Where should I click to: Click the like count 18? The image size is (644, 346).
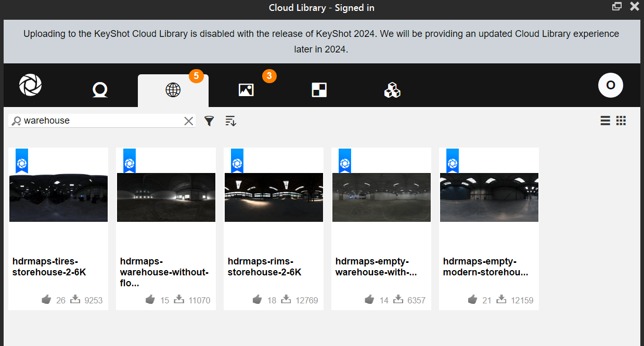272,300
